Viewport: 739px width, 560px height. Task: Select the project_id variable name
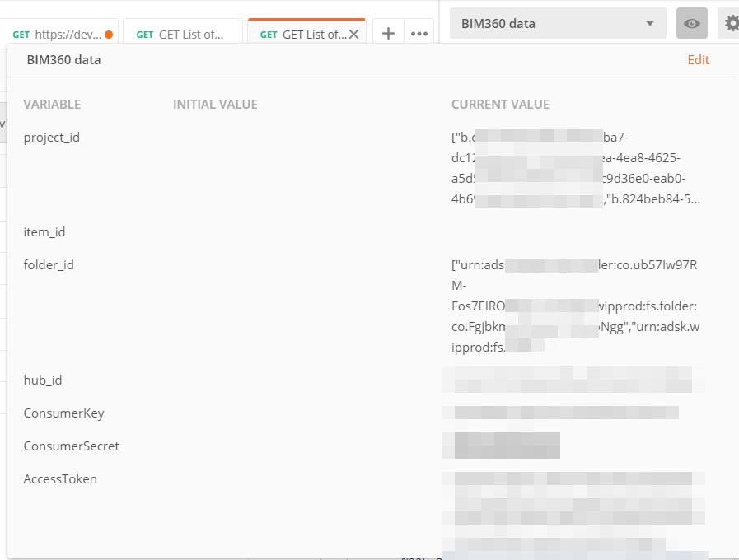tap(51, 138)
